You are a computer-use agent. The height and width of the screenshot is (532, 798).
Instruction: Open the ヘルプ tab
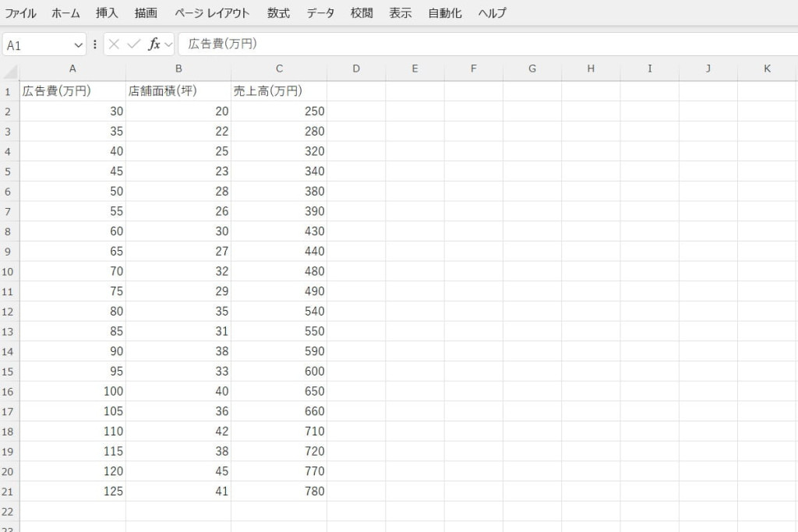[x=492, y=13]
